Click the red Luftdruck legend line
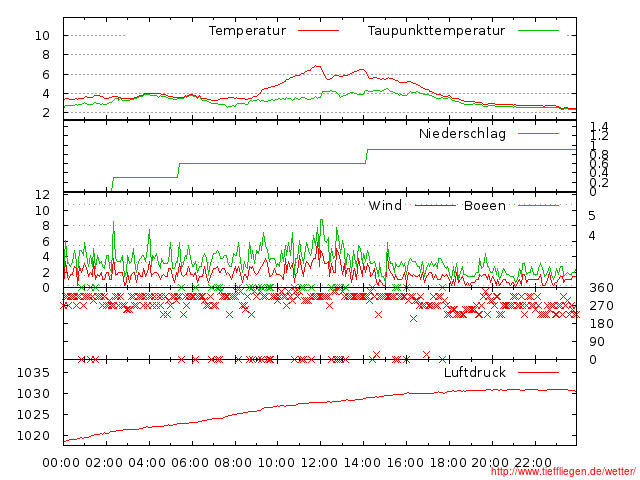The height and width of the screenshot is (480, 640). pos(538,372)
